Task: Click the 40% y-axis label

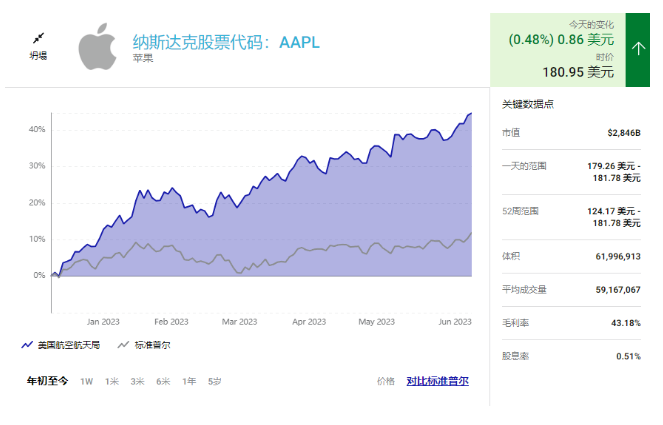Action: coord(37,129)
